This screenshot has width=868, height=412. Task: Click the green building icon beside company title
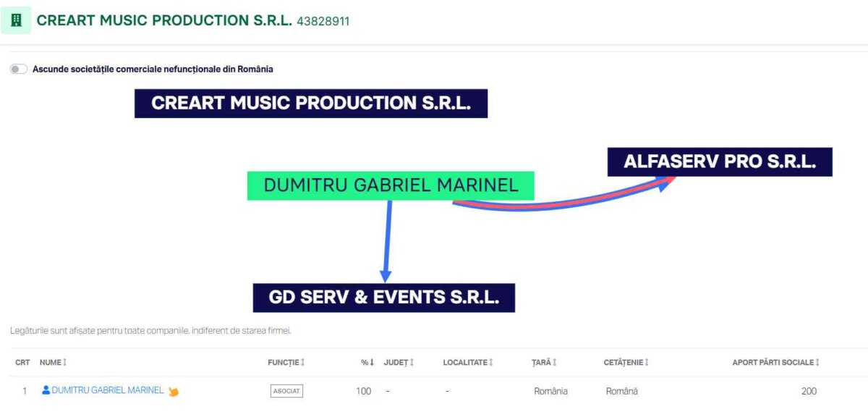pos(16,20)
